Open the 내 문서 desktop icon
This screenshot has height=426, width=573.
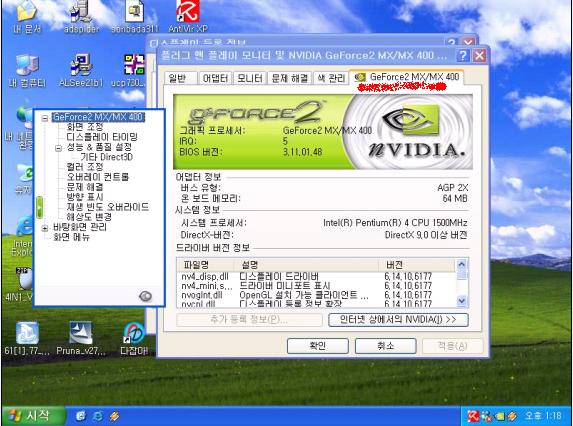(26, 16)
